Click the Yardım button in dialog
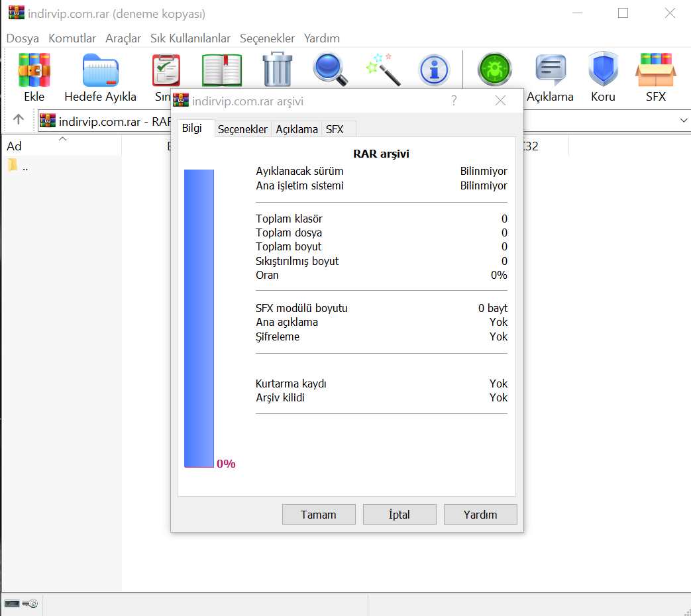The width and height of the screenshot is (691, 616). pos(480,515)
